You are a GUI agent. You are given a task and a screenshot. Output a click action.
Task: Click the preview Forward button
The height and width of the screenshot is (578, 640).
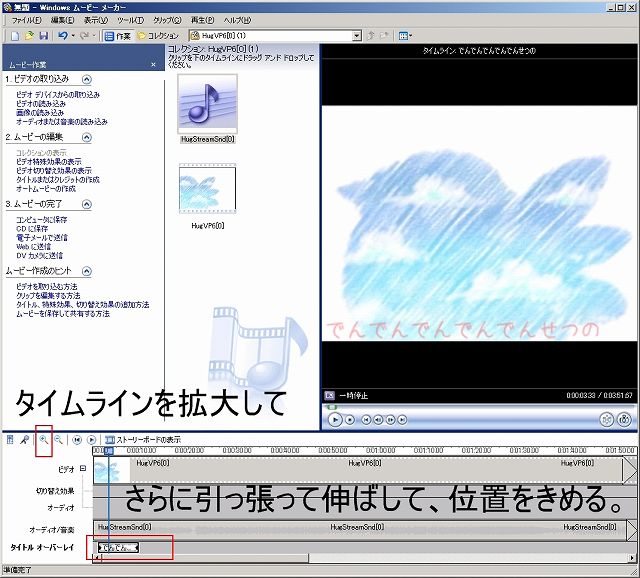click(x=402, y=420)
